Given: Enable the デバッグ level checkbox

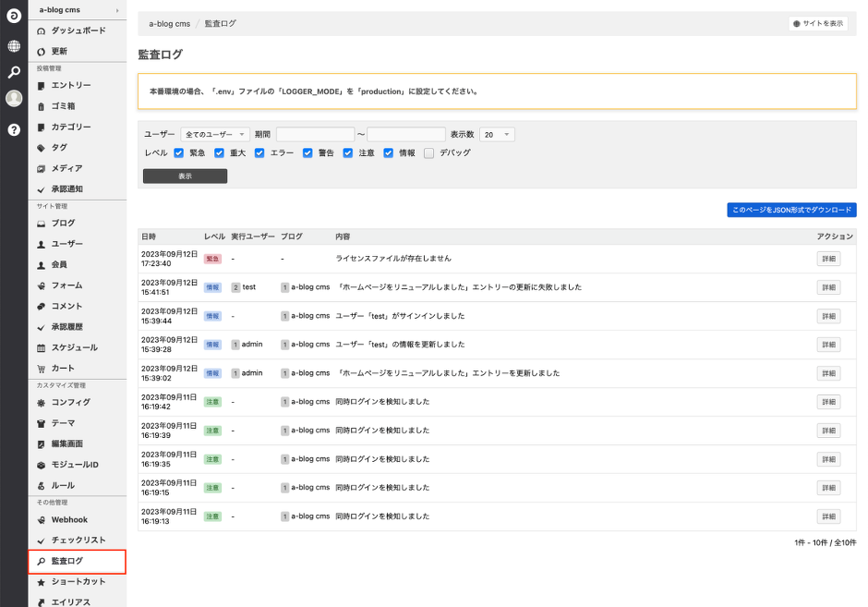Looking at the screenshot, I should [428, 153].
